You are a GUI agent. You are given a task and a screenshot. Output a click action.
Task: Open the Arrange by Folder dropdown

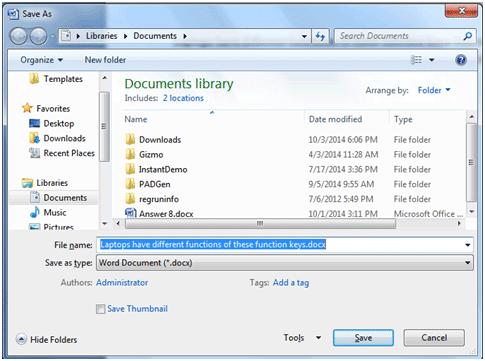[x=434, y=90]
